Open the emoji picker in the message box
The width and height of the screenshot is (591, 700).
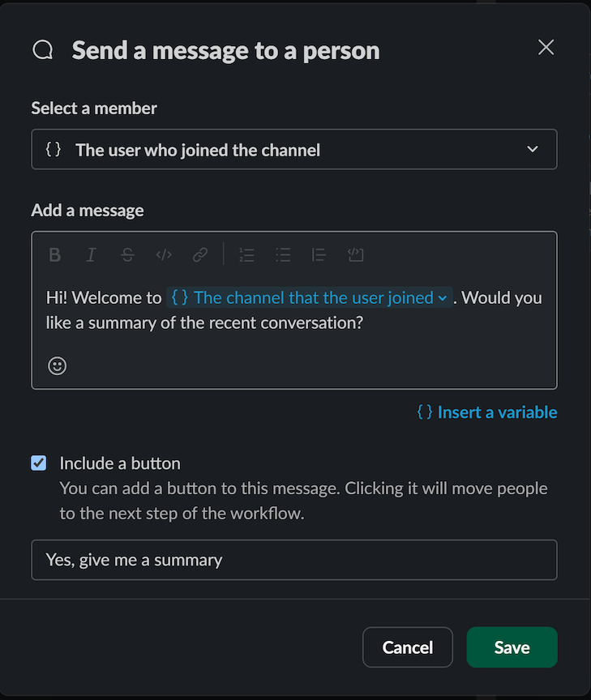pos(57,366)
